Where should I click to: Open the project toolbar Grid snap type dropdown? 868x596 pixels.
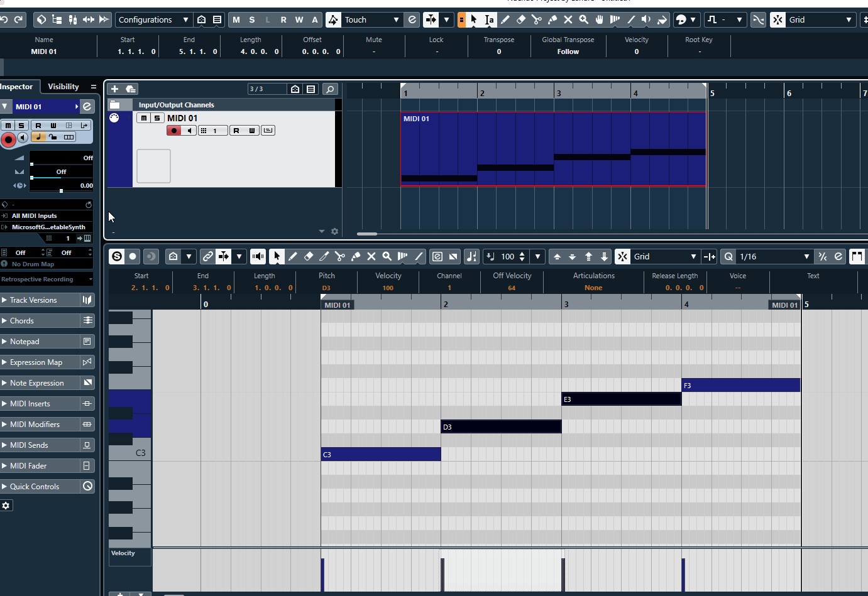click(820, 19)
